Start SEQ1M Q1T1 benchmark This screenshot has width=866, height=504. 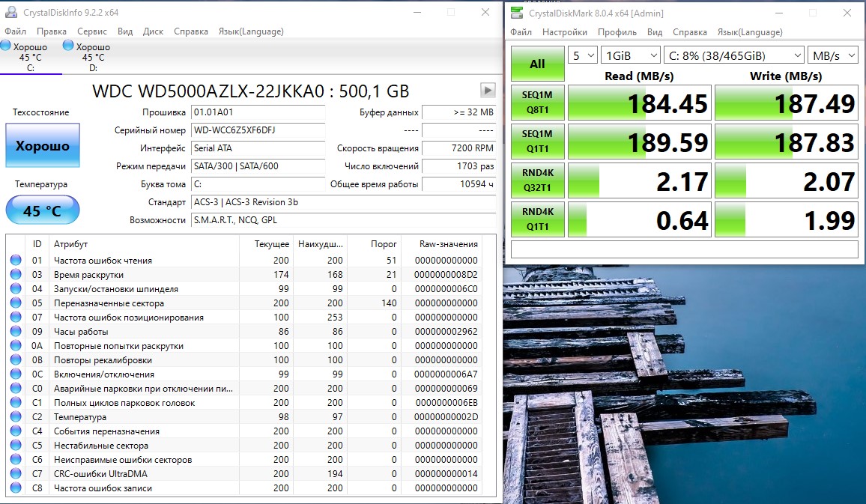[537, 142]
